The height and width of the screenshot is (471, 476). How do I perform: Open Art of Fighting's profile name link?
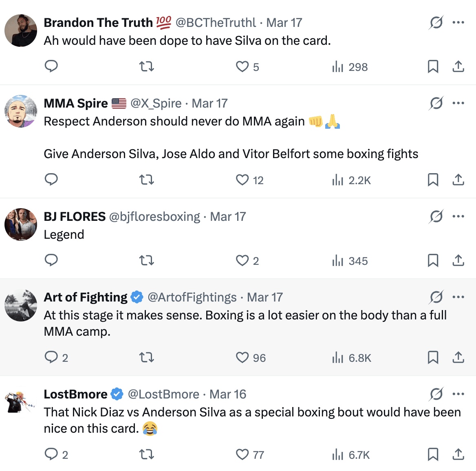click(x=86, y=297)
